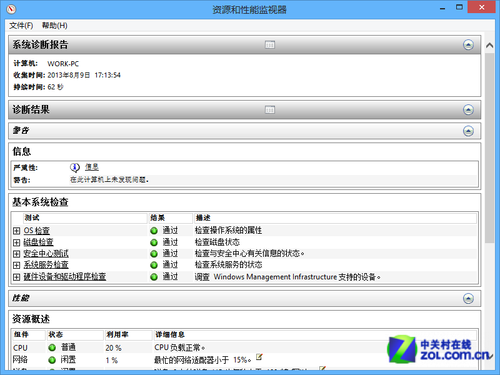Viewport: 500px width, 375px height.
Task: Collapse the 诊断结果 section
Action: tap(468, 110)
